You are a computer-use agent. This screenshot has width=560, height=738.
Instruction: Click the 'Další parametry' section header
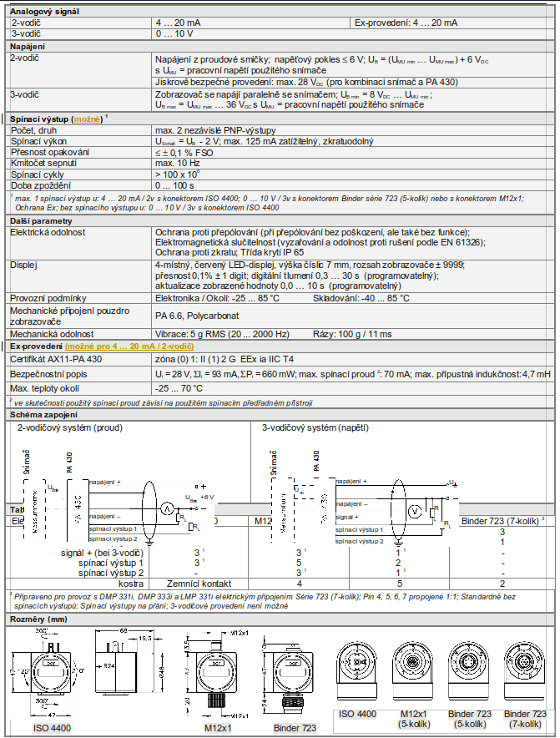(x=39, y=218)
